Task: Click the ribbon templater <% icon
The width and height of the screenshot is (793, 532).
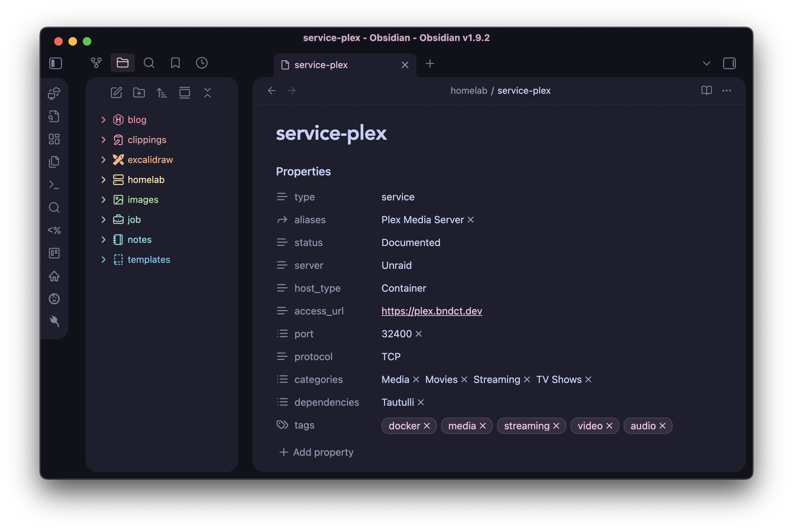Action: tap(54, 230)
